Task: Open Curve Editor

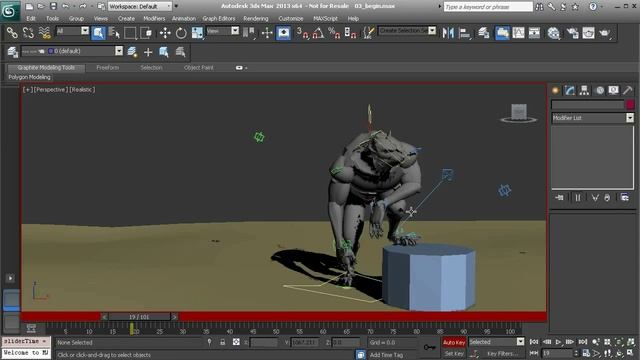Action: (518, 33)
